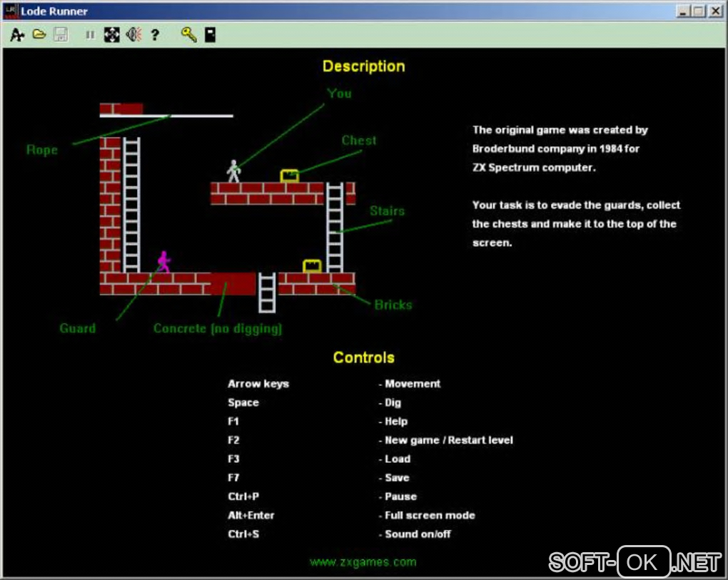Click the greyed-out save floppy disk icon
This screenshot has height=580, width=728.
[61, 34]
